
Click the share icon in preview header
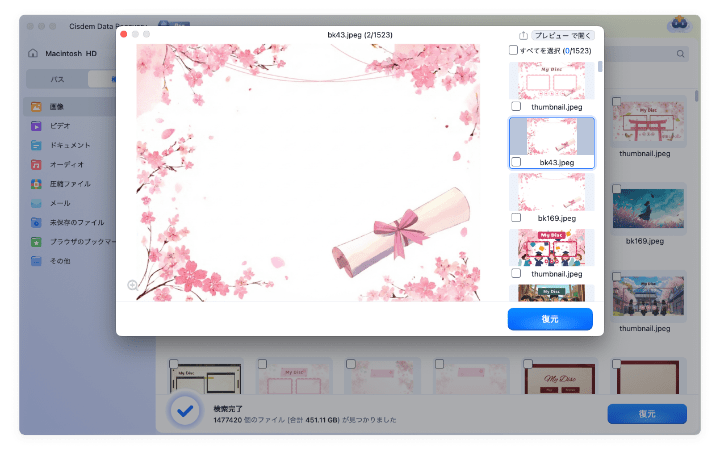(523, 34)
